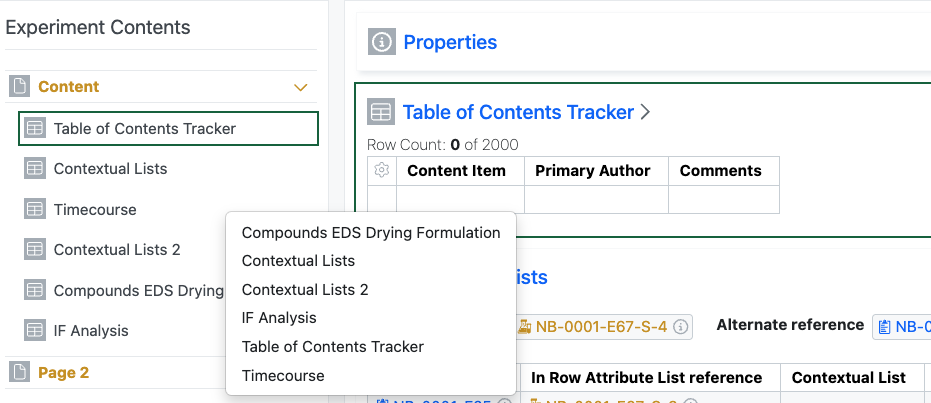This screenshot has height=403, width=931.
Task: Click the IF Analysis table icon
Action: [35, 331]
